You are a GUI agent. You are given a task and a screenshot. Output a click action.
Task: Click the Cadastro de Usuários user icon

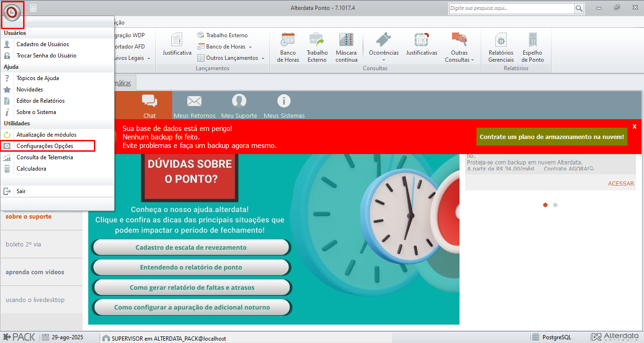click(7, 44)
